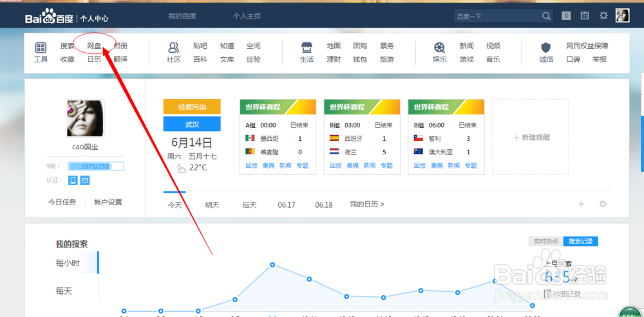Open the message counter badge showing 0

pyautogui.click(x=567, y=16)
